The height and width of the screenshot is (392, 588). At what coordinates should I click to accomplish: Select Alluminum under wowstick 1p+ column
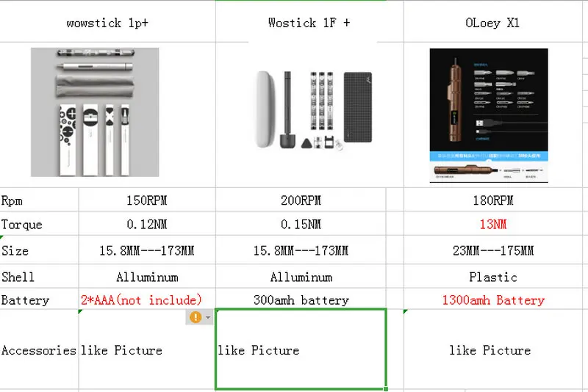point(147,277)
